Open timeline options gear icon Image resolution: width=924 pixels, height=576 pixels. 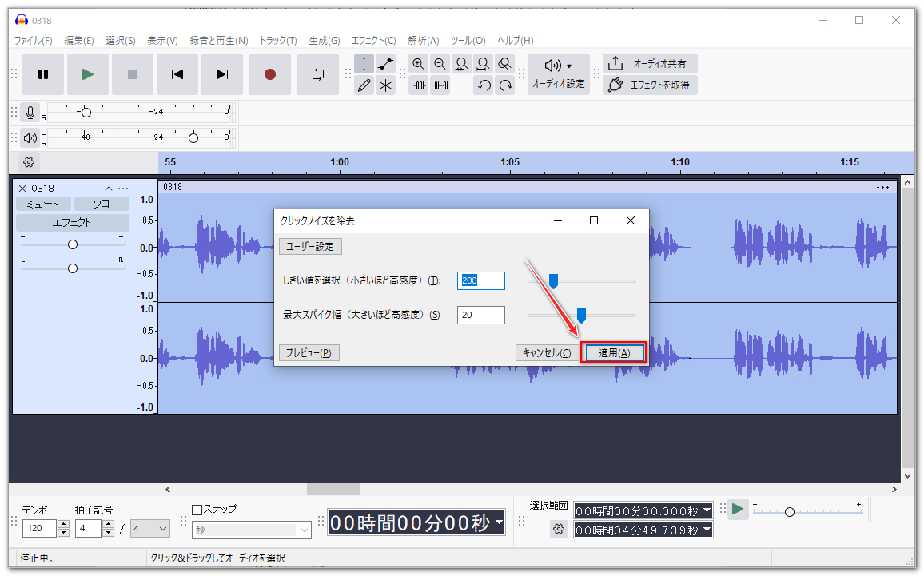[29, 162]
